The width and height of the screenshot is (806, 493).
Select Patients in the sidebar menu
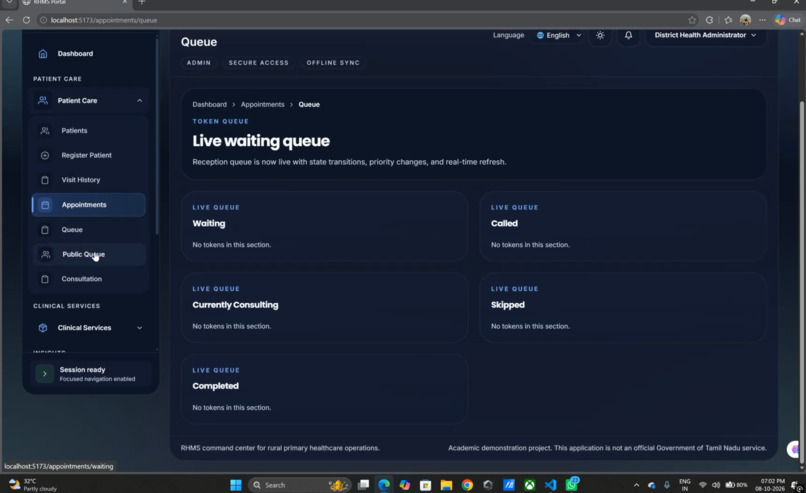(x=88, y=131)
